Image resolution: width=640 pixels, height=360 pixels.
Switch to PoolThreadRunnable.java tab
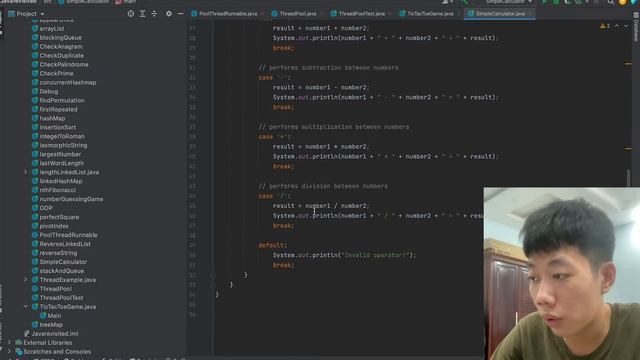228,13
